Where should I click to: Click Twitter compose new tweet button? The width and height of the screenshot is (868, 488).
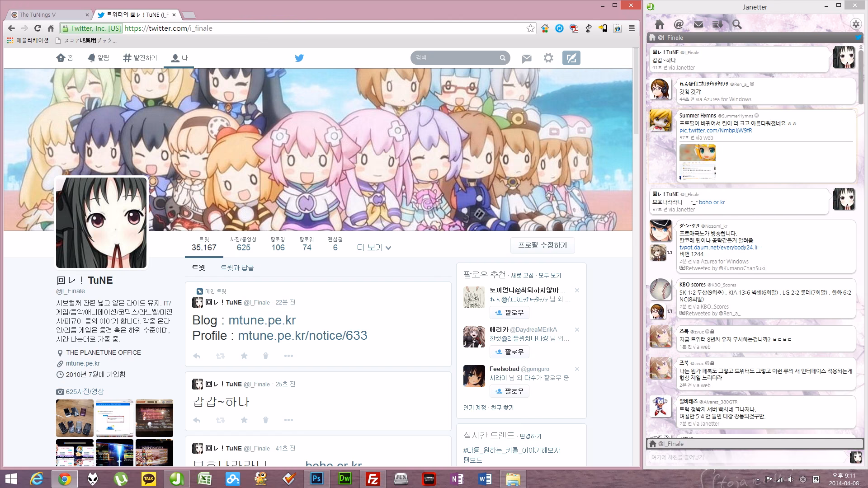(x=571, y=58)
